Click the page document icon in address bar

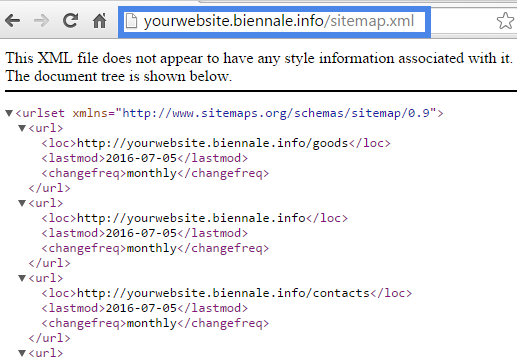(x=131, y=21)
